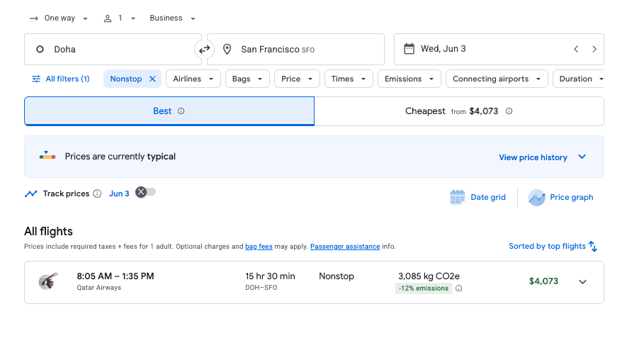Image resolution: width=644 pixels, height=343 pixels.
Task: Click the Track prices info icon
Action: (97, 193)
